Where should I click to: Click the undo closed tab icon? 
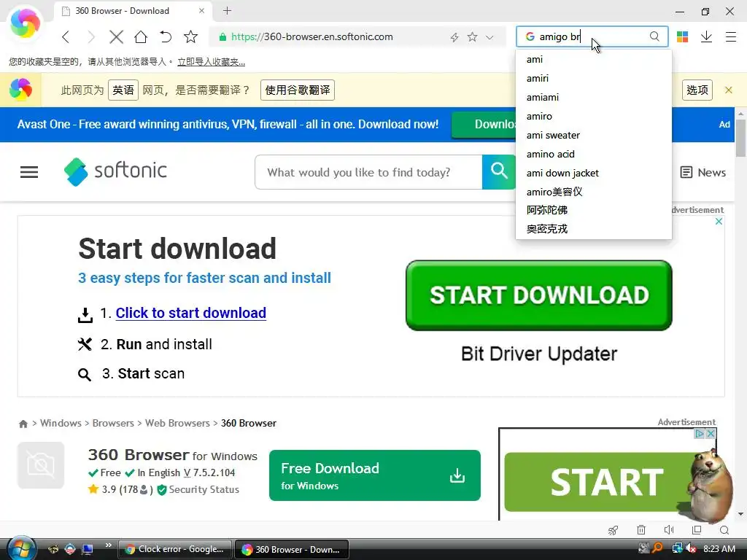pos(166,36)
